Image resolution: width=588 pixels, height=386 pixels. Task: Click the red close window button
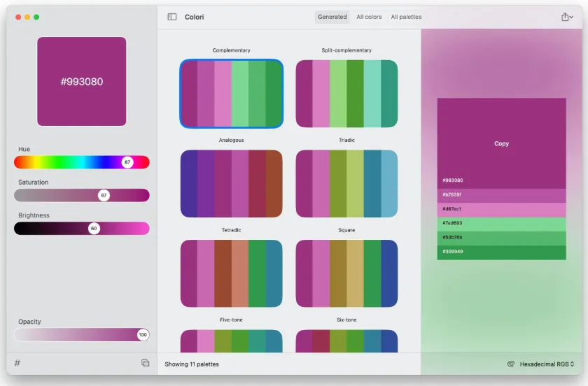[x=18, y=17]
